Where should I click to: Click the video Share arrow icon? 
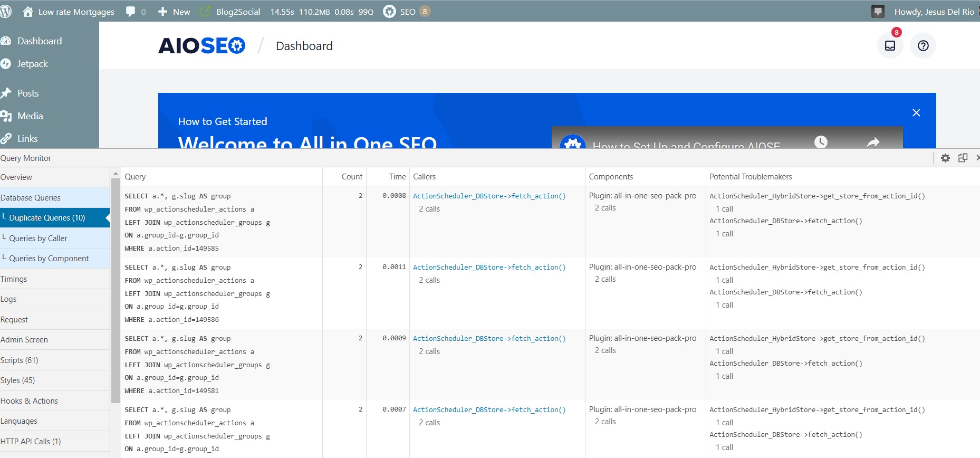873,142
